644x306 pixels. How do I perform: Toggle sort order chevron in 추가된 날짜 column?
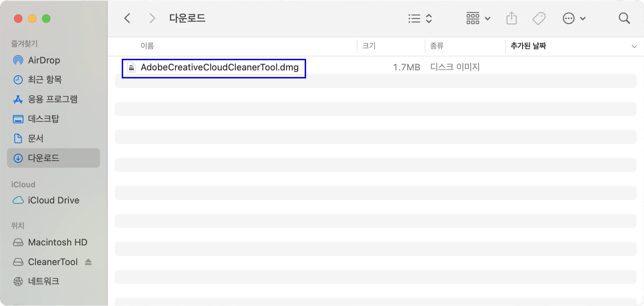[x=634, y=46]
